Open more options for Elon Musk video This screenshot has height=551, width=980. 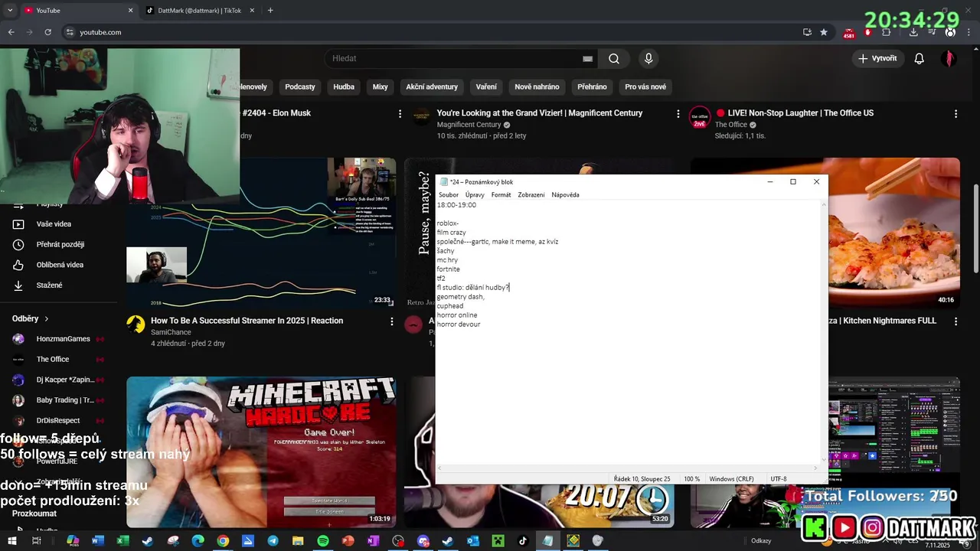pyautogui.click(x=400, y=114)
